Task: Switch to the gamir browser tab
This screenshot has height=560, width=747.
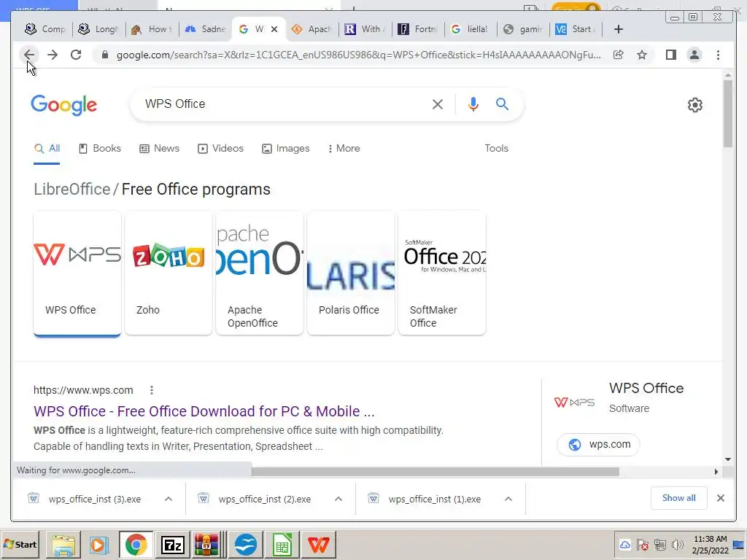Action: click(x=524, y=29)
